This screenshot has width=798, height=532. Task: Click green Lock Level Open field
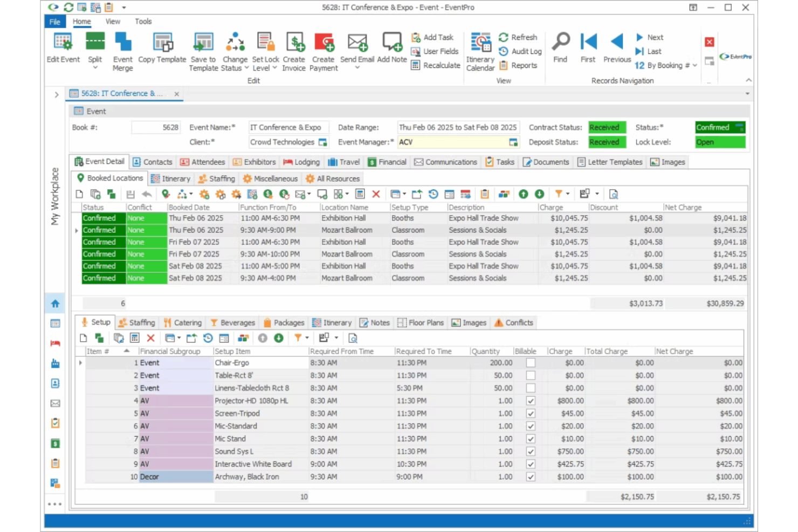(720, 142)
